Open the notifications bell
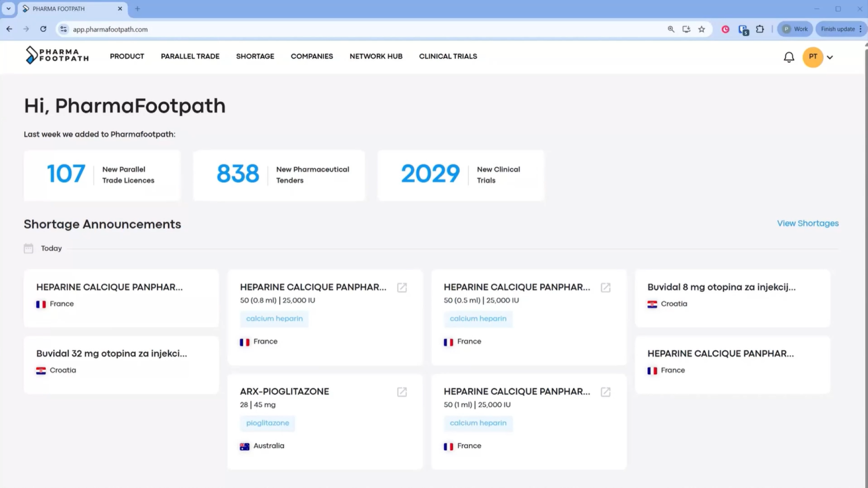The height and width of the screenshot is (488, 868). (788, 57)
